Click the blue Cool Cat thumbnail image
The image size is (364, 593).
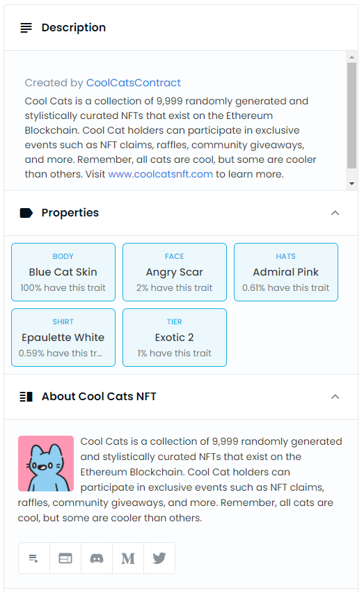(x=46, y=464)
